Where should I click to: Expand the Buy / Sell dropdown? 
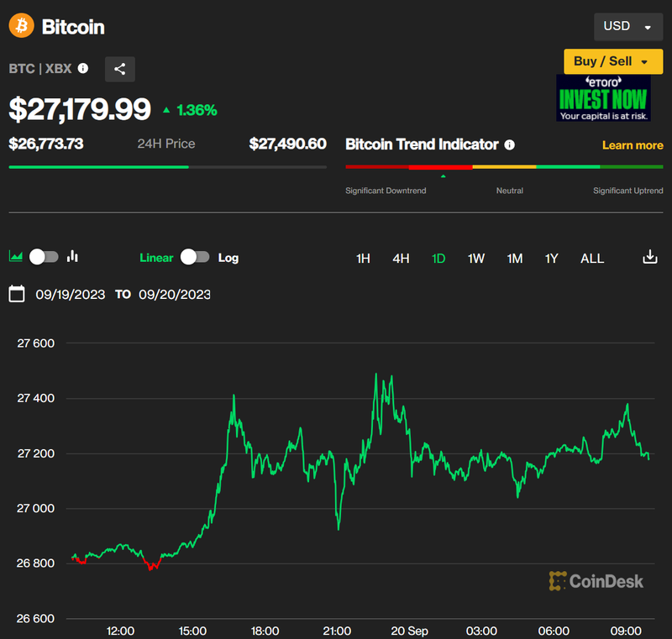point(612,61)
